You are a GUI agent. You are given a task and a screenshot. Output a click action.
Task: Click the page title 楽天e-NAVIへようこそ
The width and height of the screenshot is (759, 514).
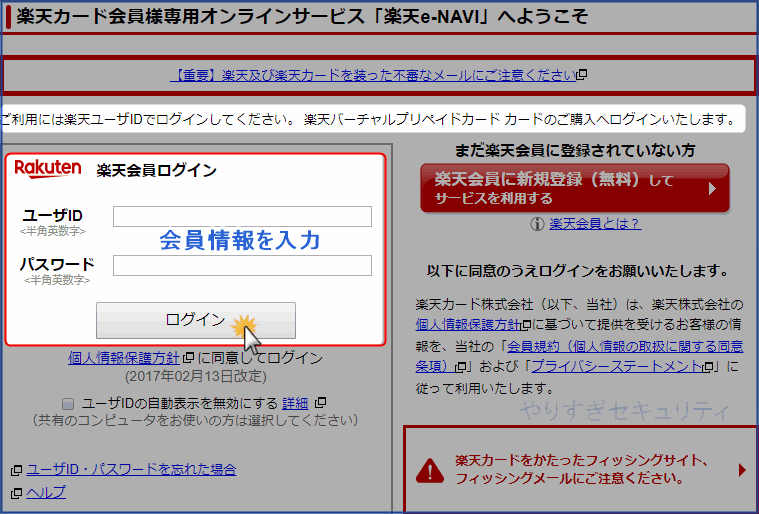(302, 16)
